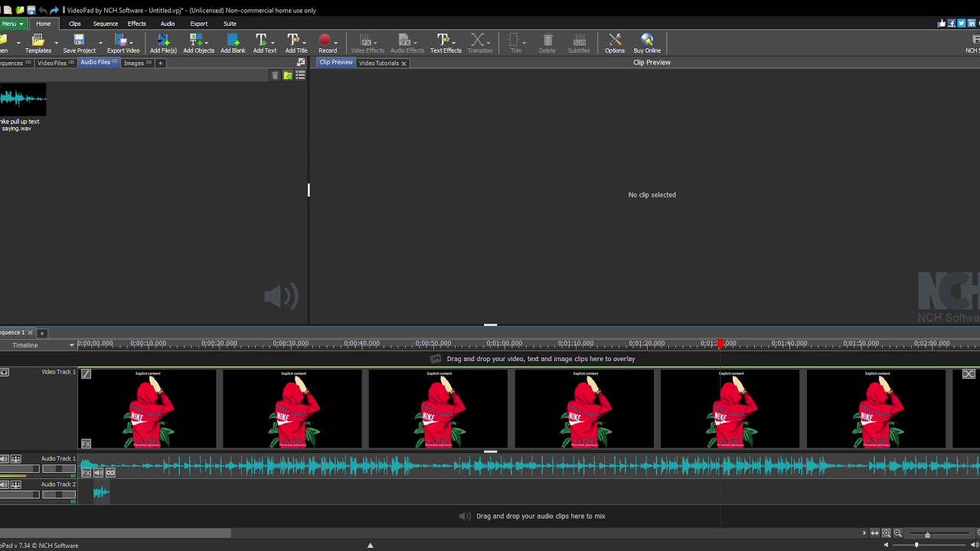Toggle solo on Audio Track 2
980x551 pixels.
pos(15,485)
